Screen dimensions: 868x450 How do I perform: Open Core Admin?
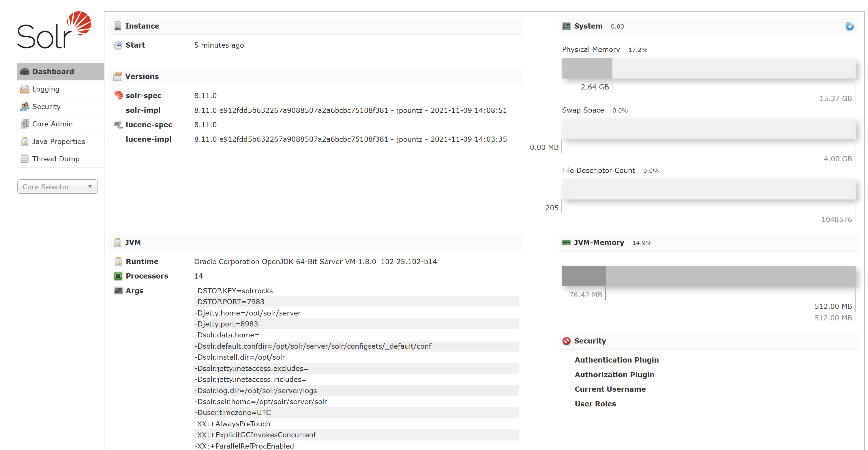60,124
